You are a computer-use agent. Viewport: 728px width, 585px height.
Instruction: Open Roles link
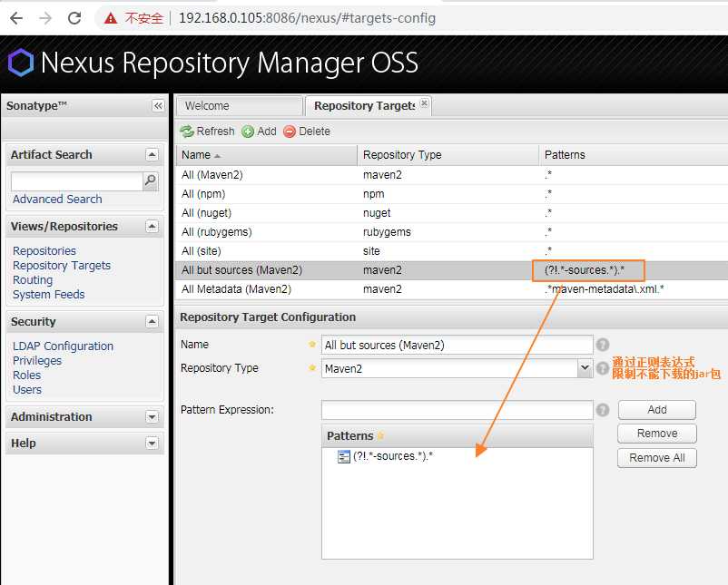tap(26, 375)
